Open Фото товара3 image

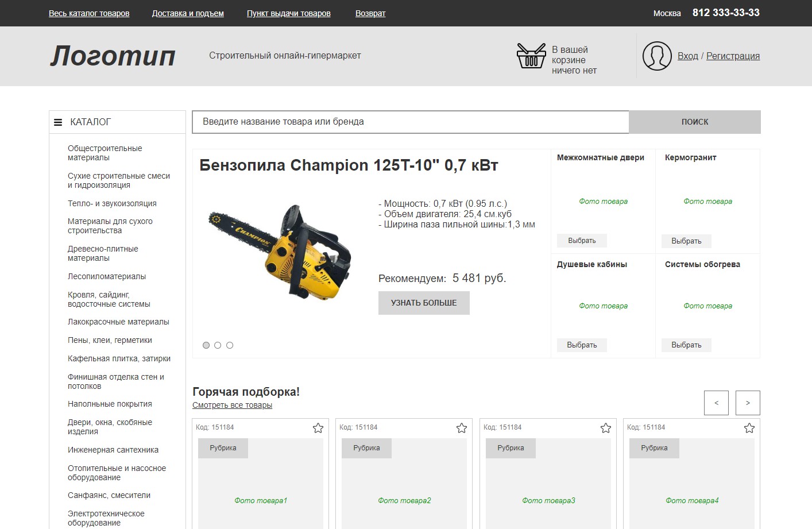point(548,501)
